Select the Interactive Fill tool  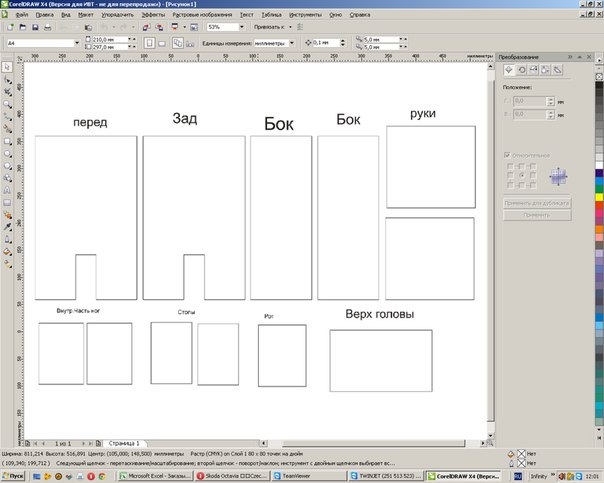(7, 264)
